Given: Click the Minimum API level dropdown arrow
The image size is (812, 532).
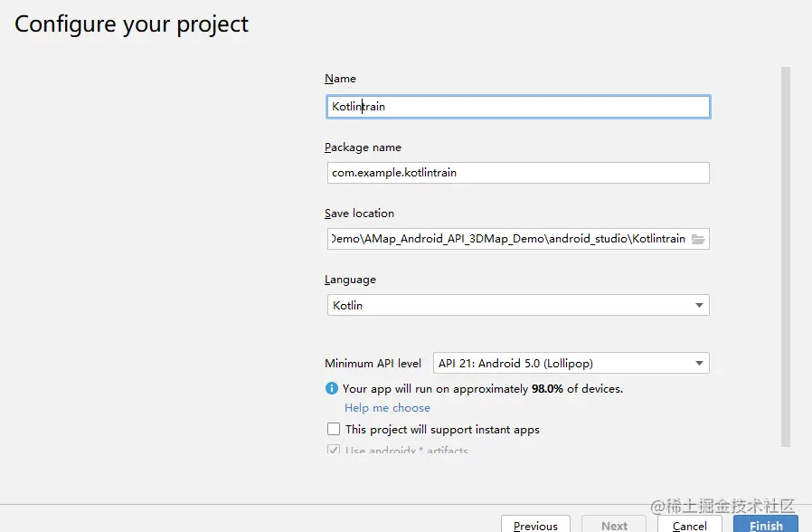Looking at the screenshot, I should pos(699,364).
